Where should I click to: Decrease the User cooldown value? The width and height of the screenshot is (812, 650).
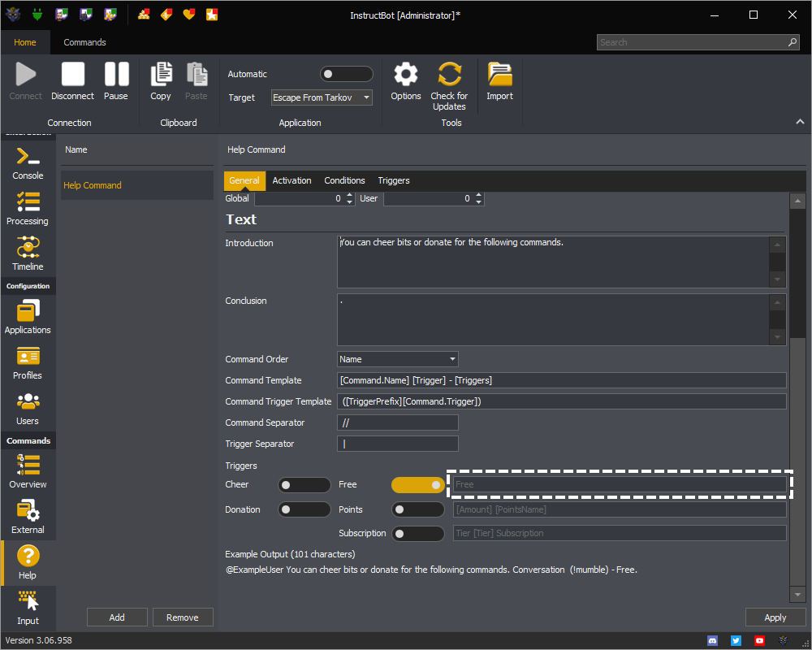(478, 201)
